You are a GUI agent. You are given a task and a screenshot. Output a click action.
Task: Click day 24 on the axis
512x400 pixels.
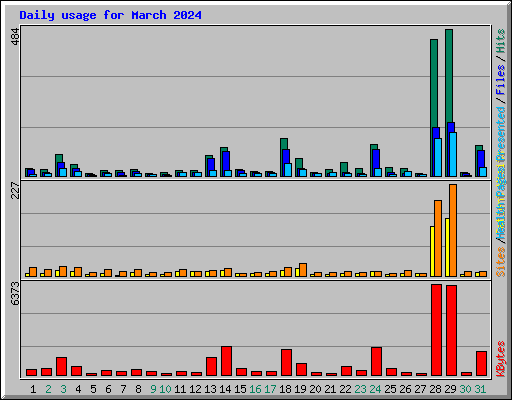(375, 389)
